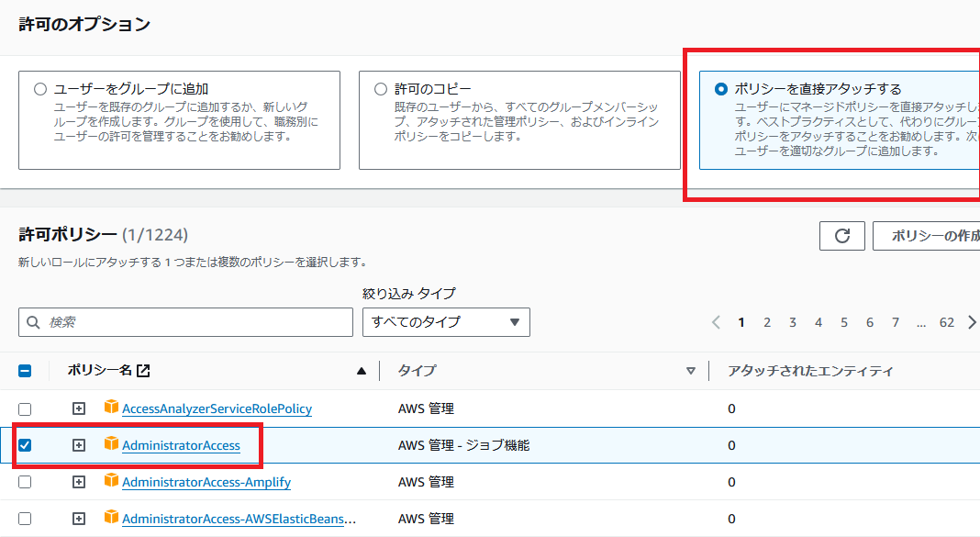The width and height of the screenshot is (980, 537).
Task: Open the AccessAnalyzerServiceRolePolicy link
Action: (x=217, y=408)
